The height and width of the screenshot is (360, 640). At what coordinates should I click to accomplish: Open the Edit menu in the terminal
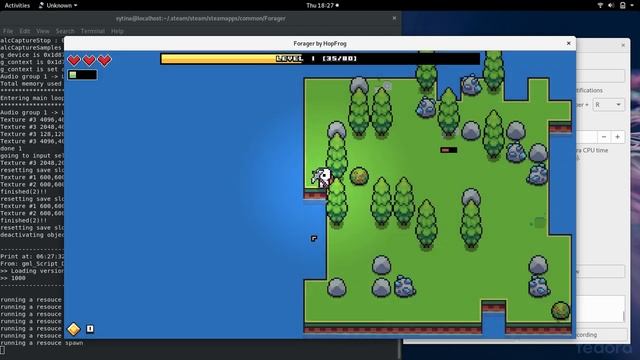click(x=24, y=31)
